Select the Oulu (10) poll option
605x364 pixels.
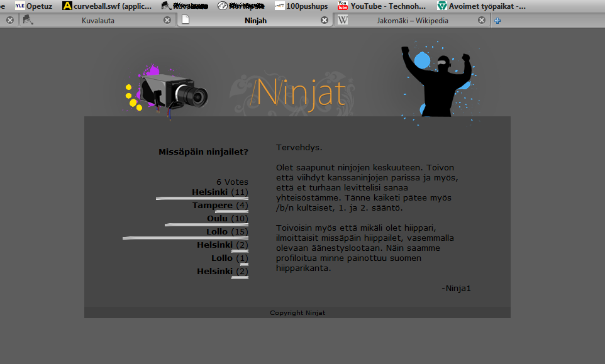[x=227, y=218]
